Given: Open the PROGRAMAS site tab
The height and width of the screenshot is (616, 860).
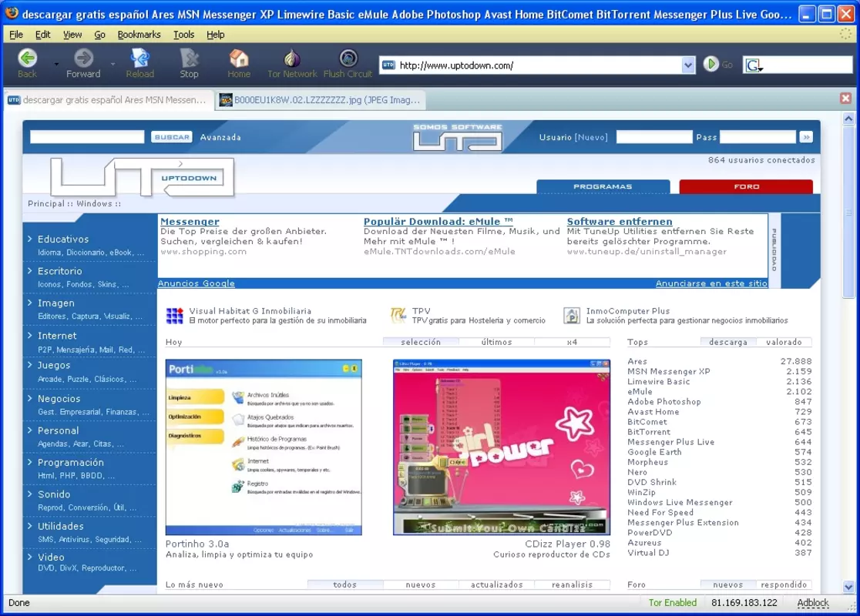Looking at the screenshot, I should [x=603, y=186].
